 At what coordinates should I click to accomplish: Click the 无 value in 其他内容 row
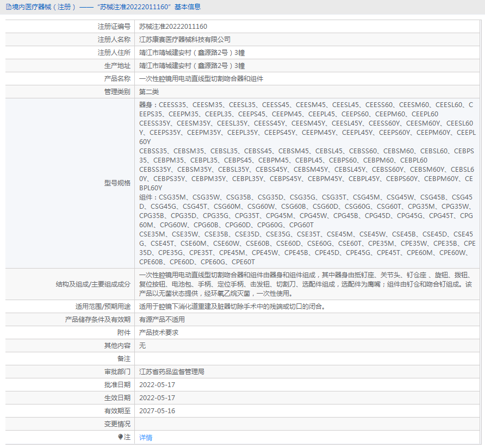click(x=142, y=345)
